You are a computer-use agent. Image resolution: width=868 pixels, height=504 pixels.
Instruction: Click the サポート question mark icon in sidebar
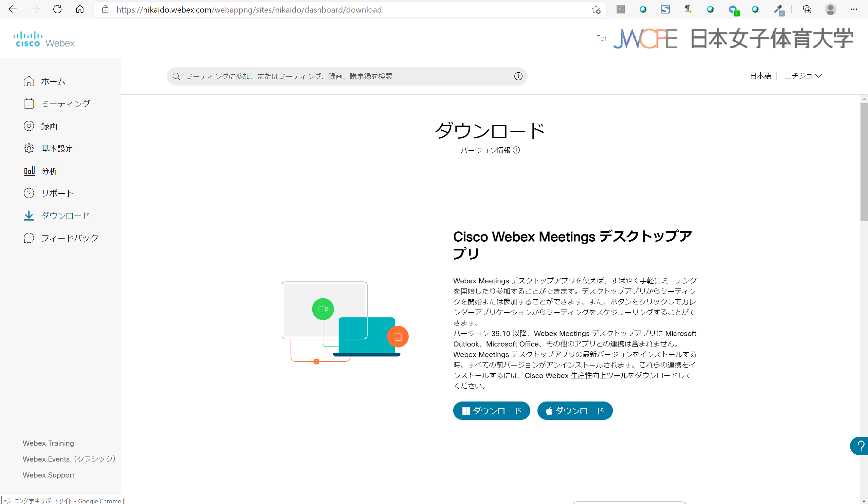pos(29,193)
